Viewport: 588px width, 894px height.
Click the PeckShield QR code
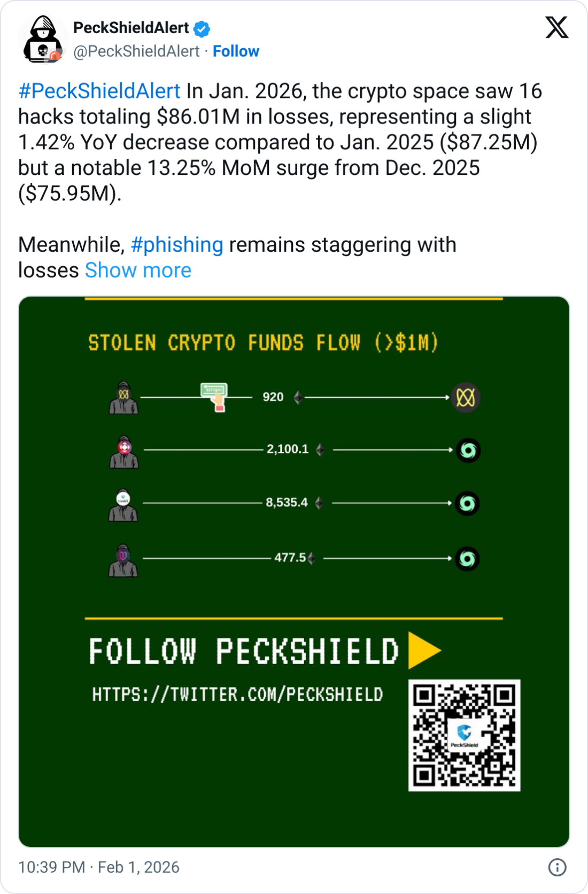tap(464, 735)
